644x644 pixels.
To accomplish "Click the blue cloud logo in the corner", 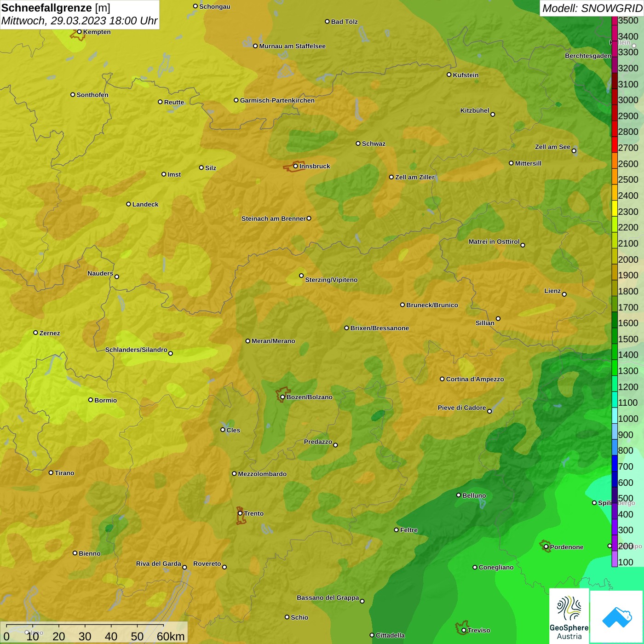I will point(617,617).
